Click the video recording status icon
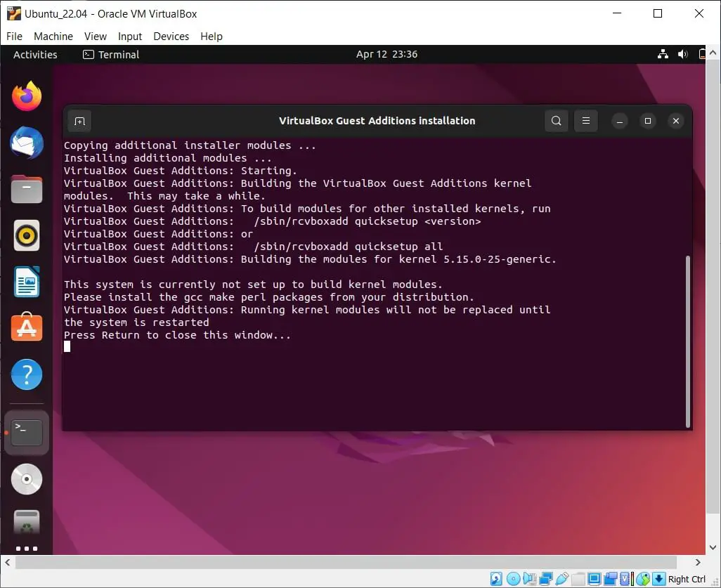Image resolution: width=721 pixels, height=588 pixels. click(611, 578)
